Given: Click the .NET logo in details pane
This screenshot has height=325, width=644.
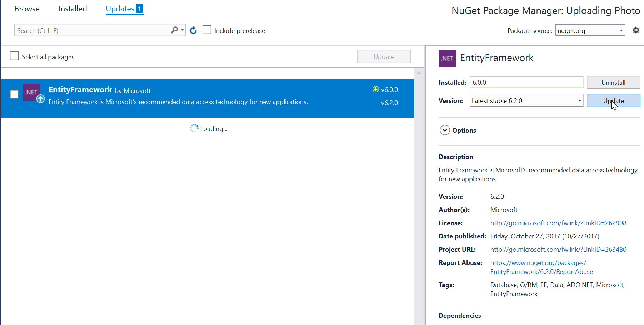Looking at the screenshot, I should coord(447,59).
